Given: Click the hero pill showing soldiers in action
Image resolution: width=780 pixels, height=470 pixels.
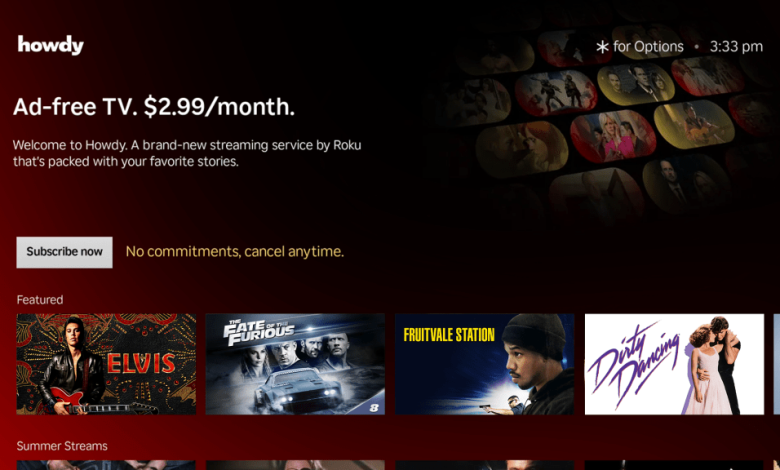Looking at the screenshot, I should (x=556, y=93).
